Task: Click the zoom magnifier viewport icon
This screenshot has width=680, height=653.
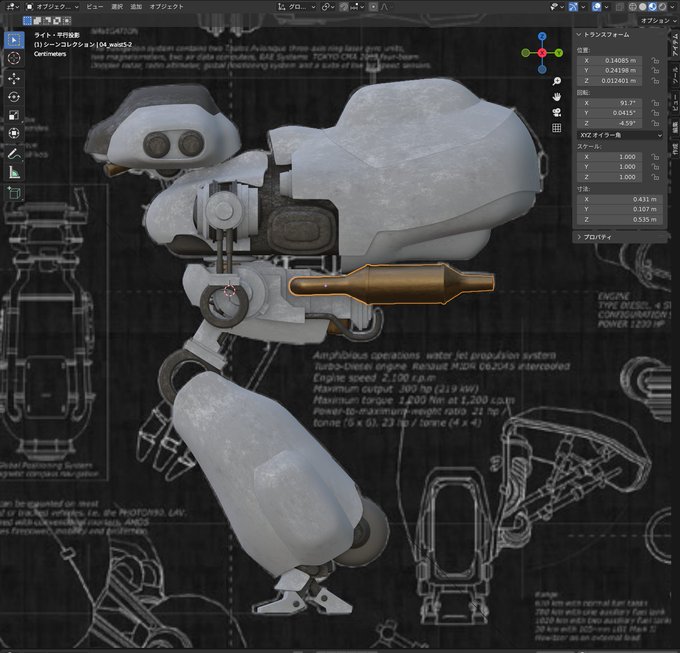Action: 557,81
